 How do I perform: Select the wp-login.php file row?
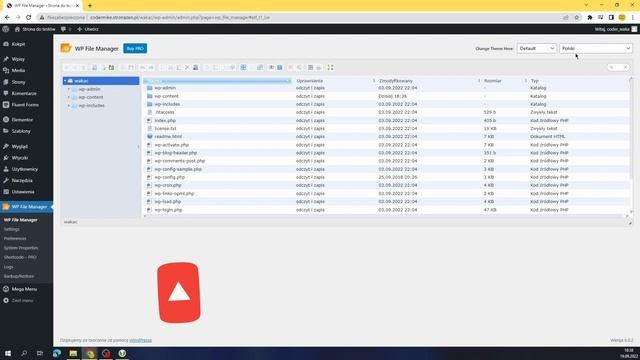(386, 210)
